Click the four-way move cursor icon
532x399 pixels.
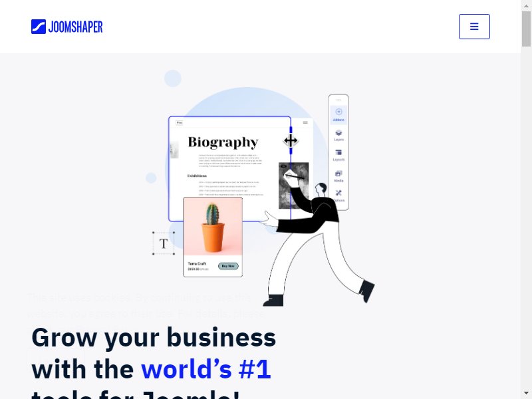(291, 140)
